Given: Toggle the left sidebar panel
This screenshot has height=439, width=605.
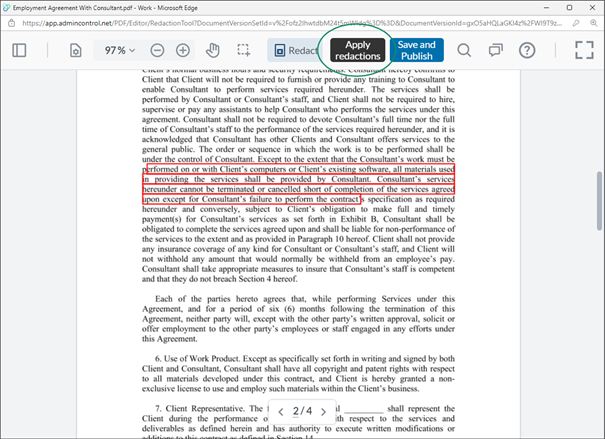Looking at the screenshot, I should pos(18,50).
